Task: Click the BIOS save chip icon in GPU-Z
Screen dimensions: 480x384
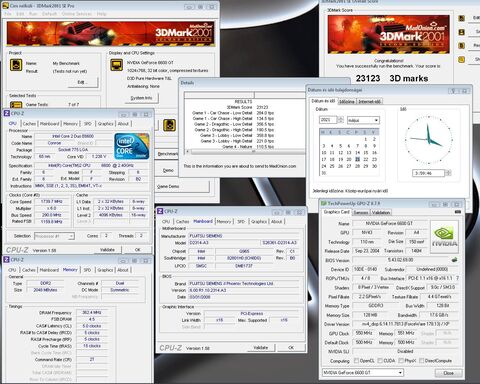Action: [454, 260]
